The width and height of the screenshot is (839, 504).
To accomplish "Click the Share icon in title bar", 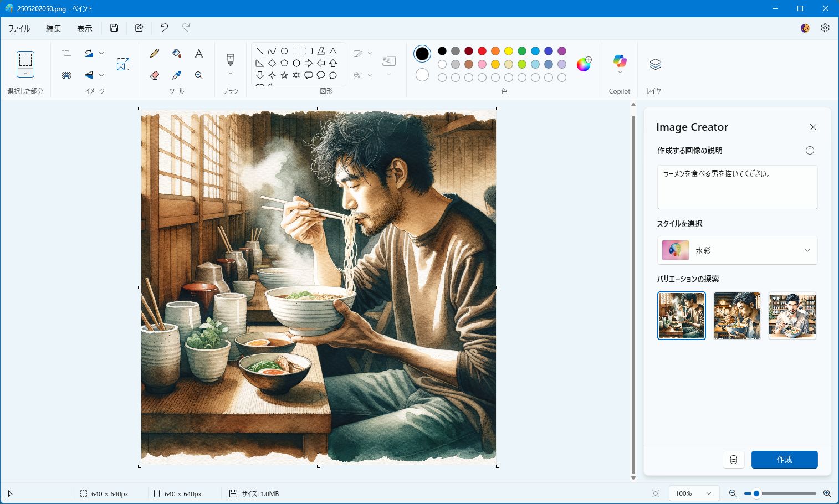I will tap(139, 28).
